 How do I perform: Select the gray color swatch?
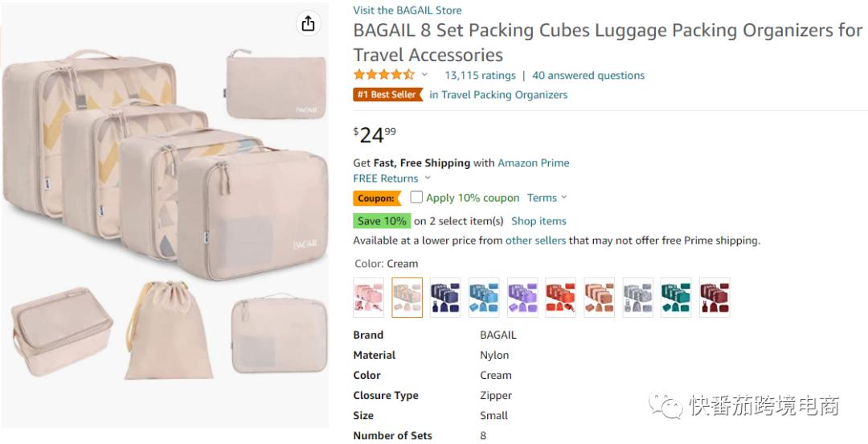[x=638, y=298]
